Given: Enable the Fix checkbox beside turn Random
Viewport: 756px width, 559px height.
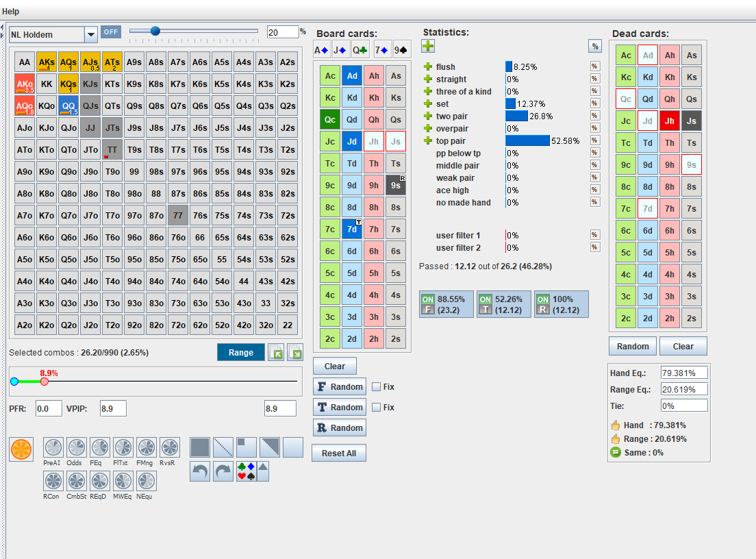Looking at the screenshot, I should (x=376, y=408).
